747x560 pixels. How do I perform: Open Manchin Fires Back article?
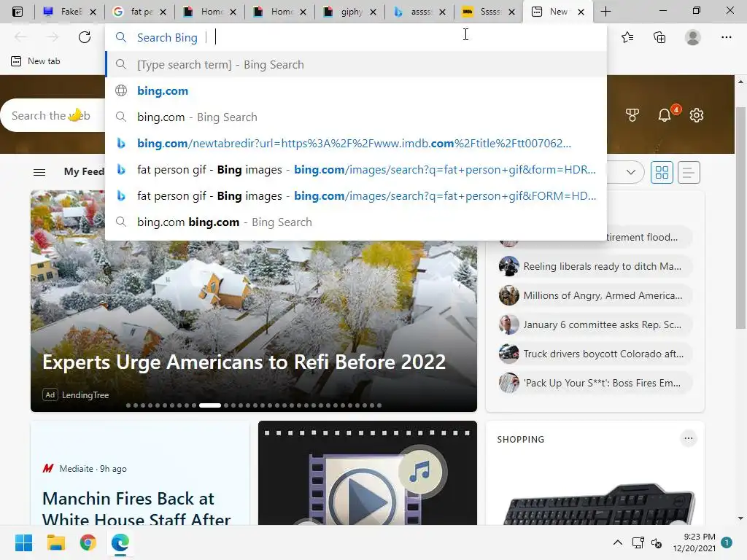pos(136,508)
